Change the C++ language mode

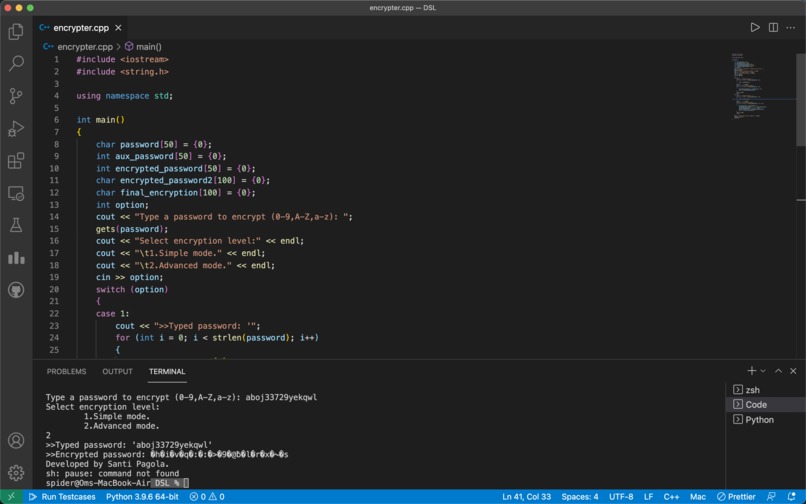pyautogui.click(x=671, y=496)
